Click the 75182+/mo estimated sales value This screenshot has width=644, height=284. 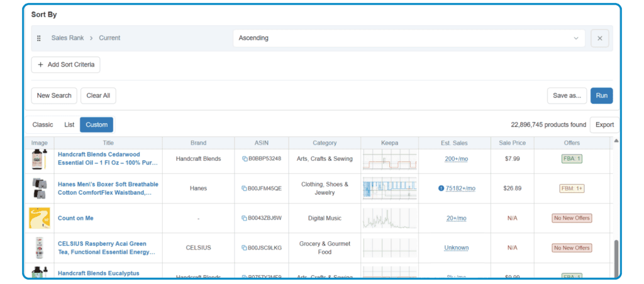(x=460, y=188)
